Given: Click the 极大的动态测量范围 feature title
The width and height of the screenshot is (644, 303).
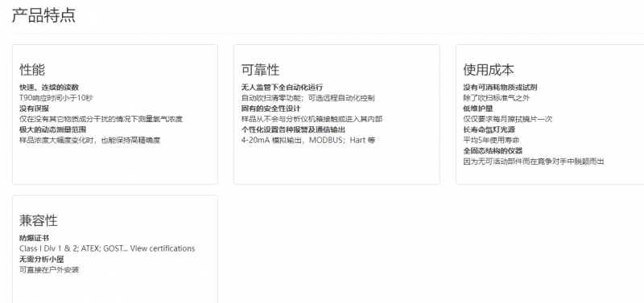Looking at the screenshot, I should click(x=52, y=130).
